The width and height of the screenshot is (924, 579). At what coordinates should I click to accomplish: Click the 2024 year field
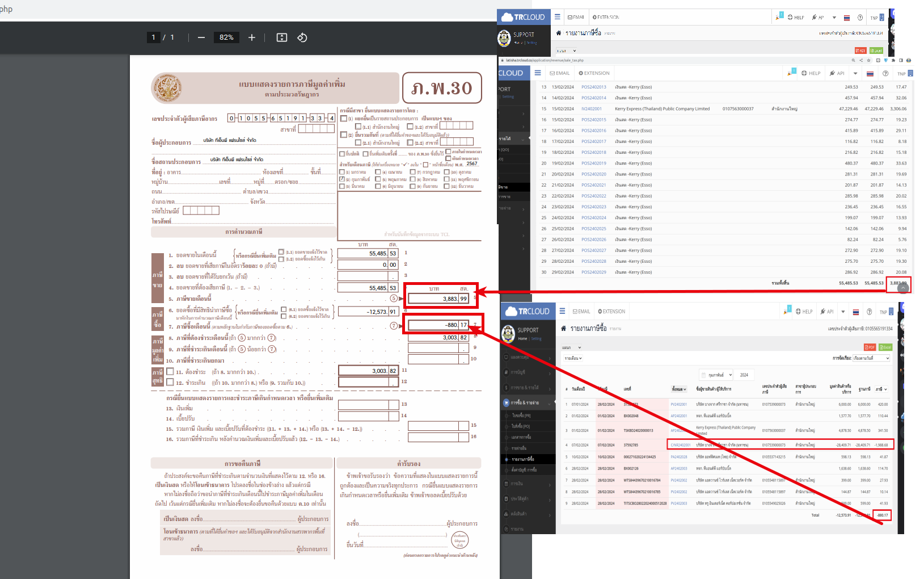[x=745, y=375]
